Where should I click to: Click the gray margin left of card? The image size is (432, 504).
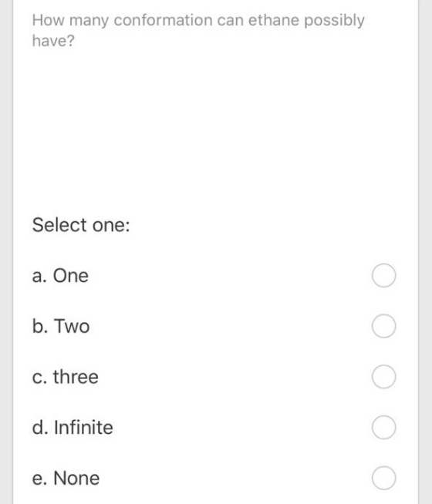(x=6, y=252)
